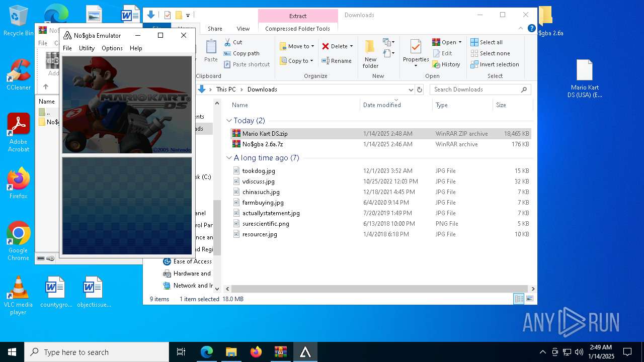This screenshot has width=644, height=362.
Task: Switch to the Share ribbon tab
Action: coord(215,29)
